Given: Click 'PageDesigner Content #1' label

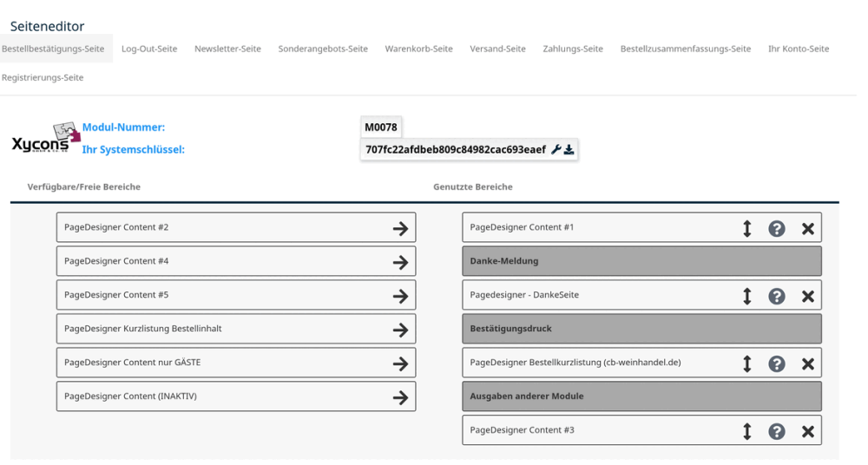Looking at the screenshot, I should (x=522, y=227).
